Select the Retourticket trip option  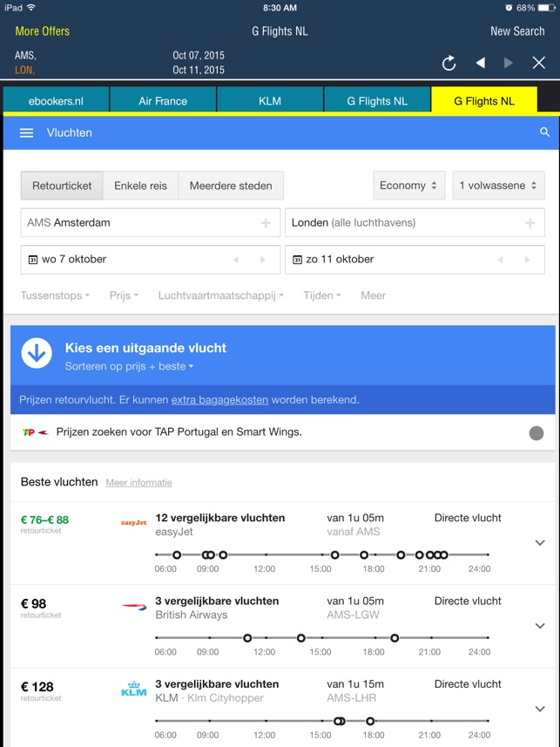pyautogui.click(x=62, y=186)
